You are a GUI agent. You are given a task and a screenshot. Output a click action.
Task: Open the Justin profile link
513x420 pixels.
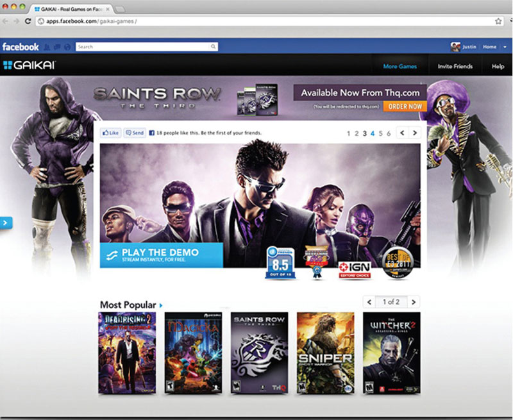click(469, 47)
